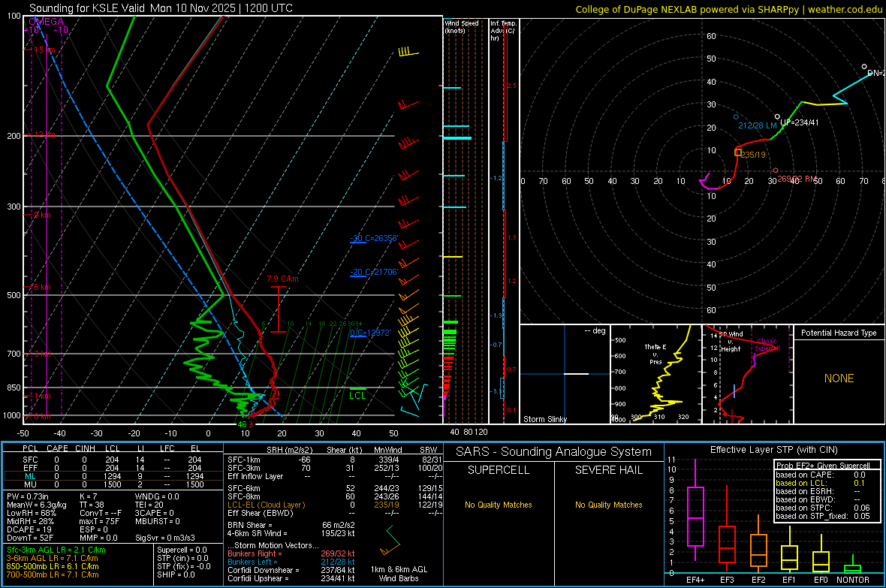Click the Wind Speed (knots) panel header

461,26
